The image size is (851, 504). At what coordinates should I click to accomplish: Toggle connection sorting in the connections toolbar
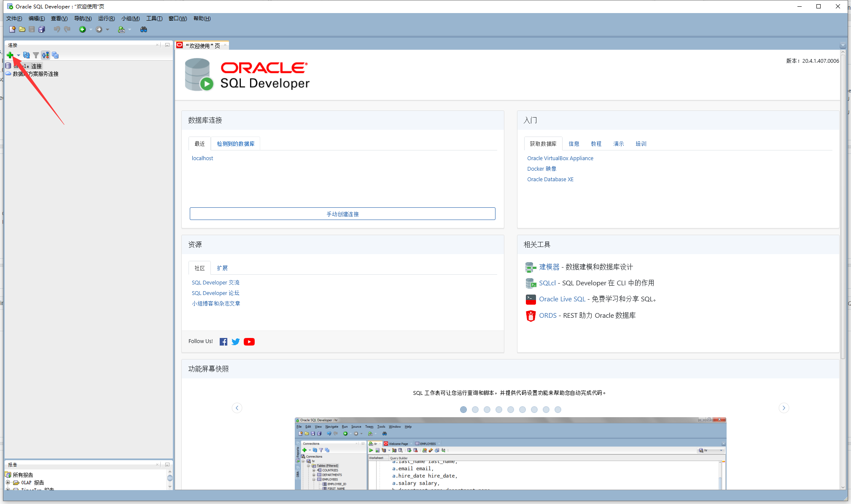click(x=45, y=55)
